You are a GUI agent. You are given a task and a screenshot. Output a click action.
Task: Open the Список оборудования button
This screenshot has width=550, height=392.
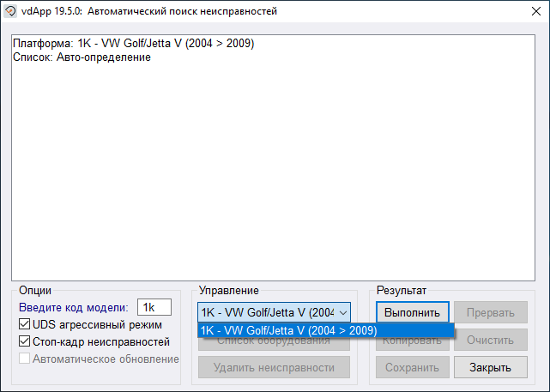click(x=274, y=343)
